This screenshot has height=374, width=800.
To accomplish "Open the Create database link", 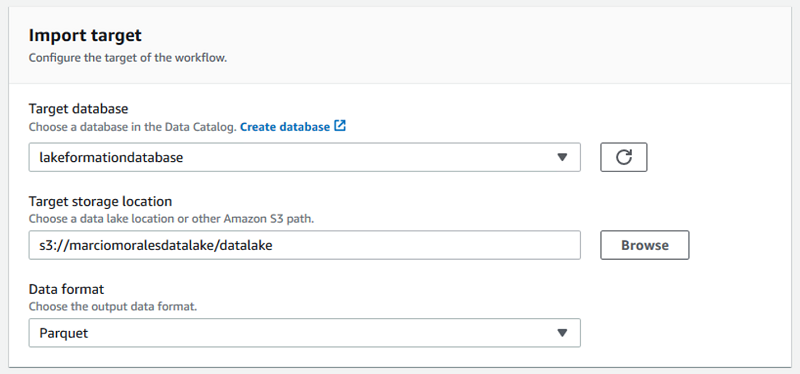I will (285, 127).
